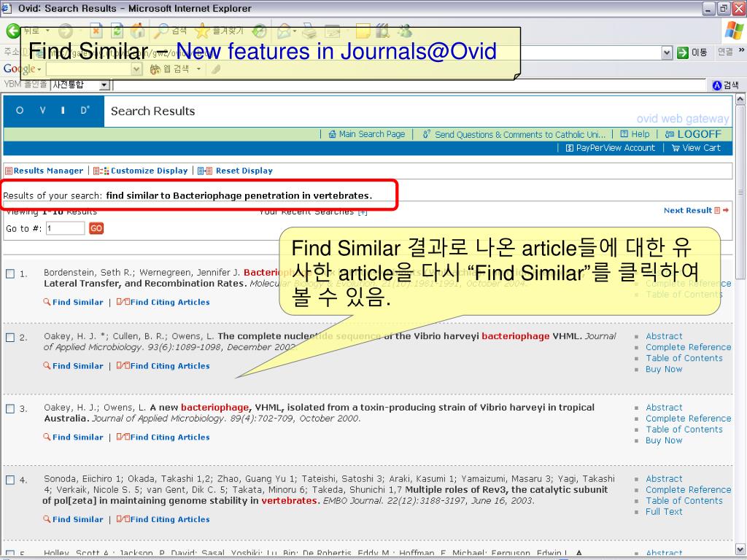747x560 pixels.
Task: Open the Favorites star button
Action: click(219, 31)
